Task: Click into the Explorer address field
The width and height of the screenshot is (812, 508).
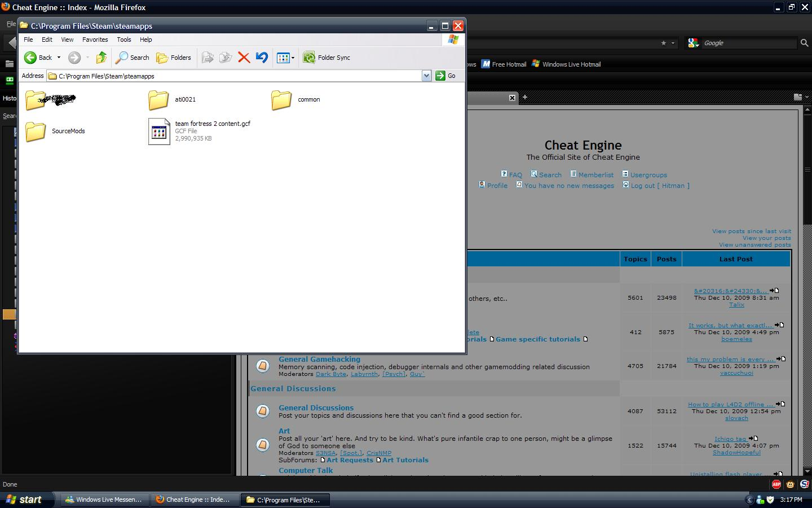Action: click(x=235, y=76)
